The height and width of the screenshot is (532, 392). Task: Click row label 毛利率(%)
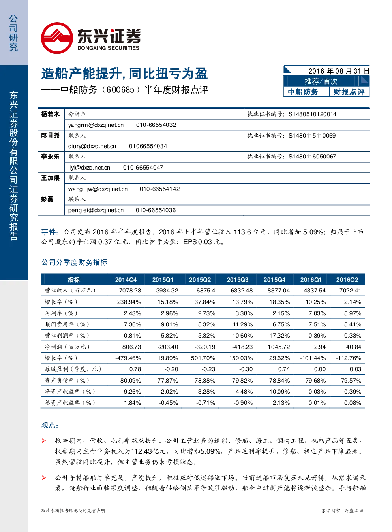click(x=61, y=313)
